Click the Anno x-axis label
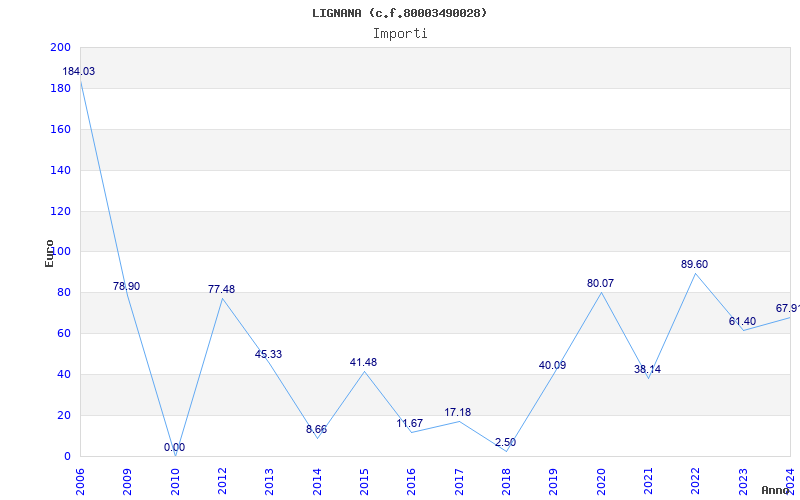The width and height of the screenshot is (800, 500). point(776,490)
